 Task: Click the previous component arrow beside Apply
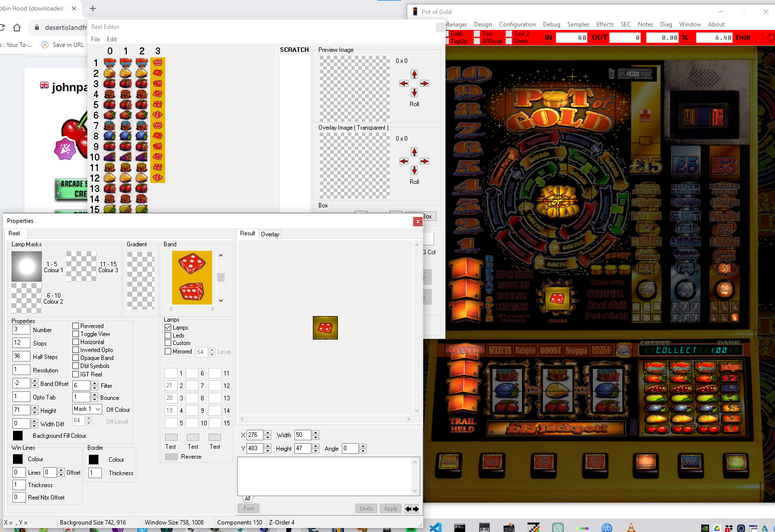[408, 509]
